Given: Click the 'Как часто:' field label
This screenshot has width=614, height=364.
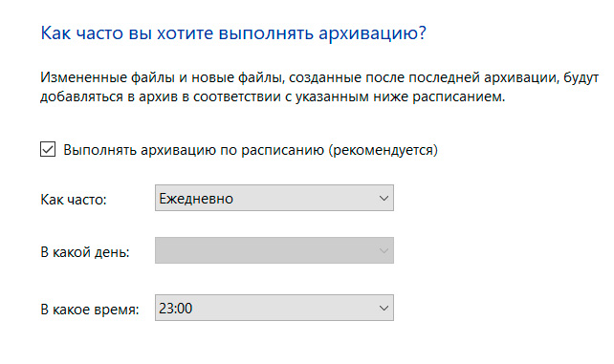Looking at the screenshot, I should [74, 200].
